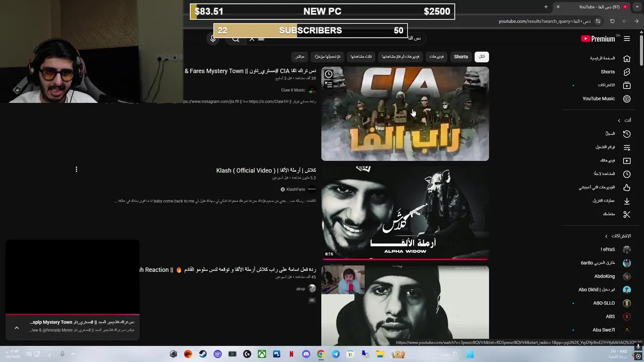Open the akop channel
This screenshot has height=362, width=644.
(300, 289)
